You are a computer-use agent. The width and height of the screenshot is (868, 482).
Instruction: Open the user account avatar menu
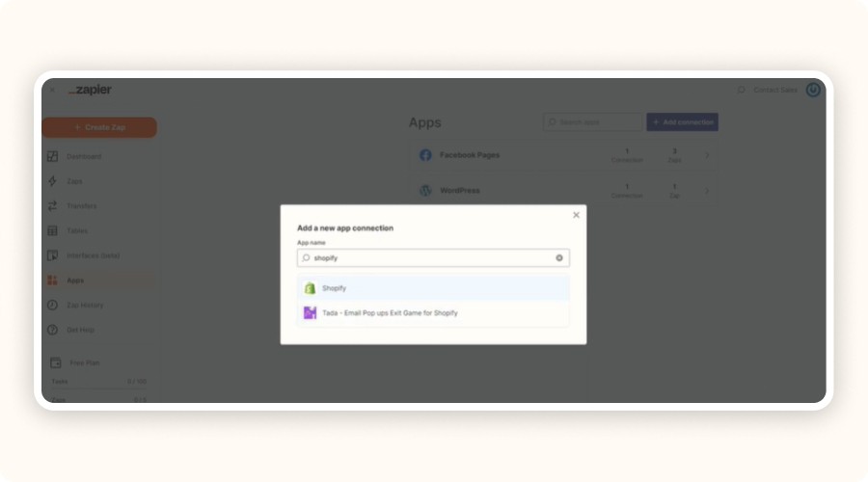[x=813, y=90]
